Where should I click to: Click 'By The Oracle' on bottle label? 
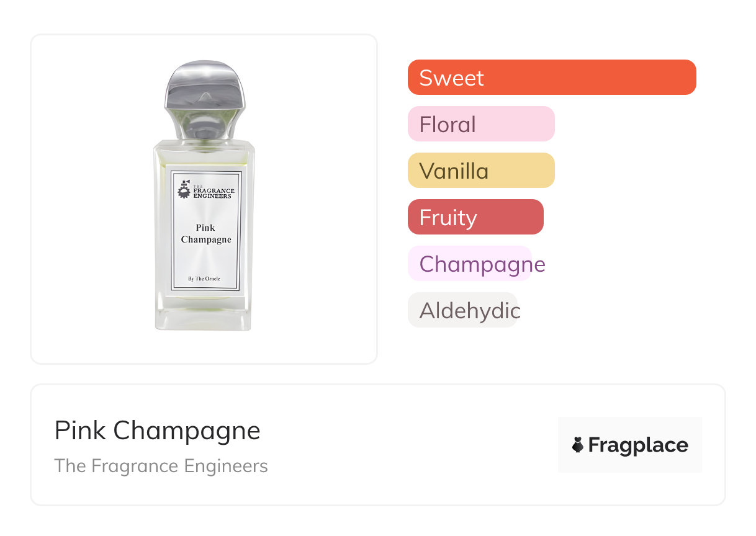click(204, 279)
